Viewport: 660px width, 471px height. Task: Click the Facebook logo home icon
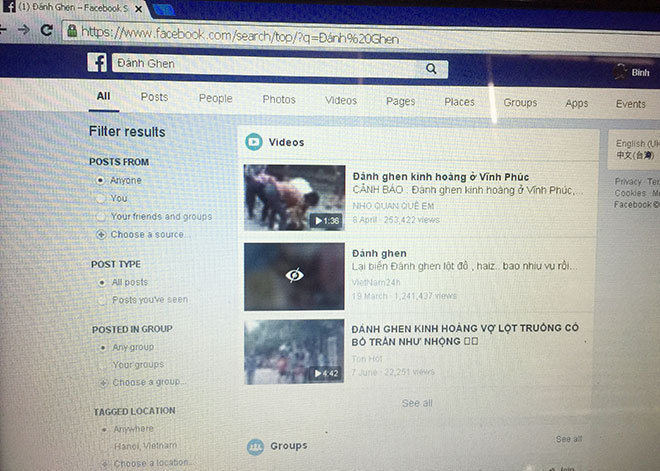[x=97, y=63]
